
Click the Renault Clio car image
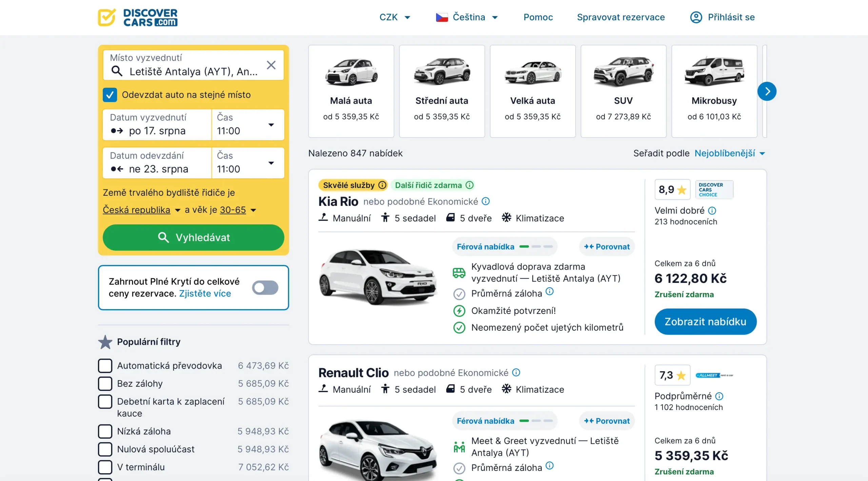[x=378, y=450]
